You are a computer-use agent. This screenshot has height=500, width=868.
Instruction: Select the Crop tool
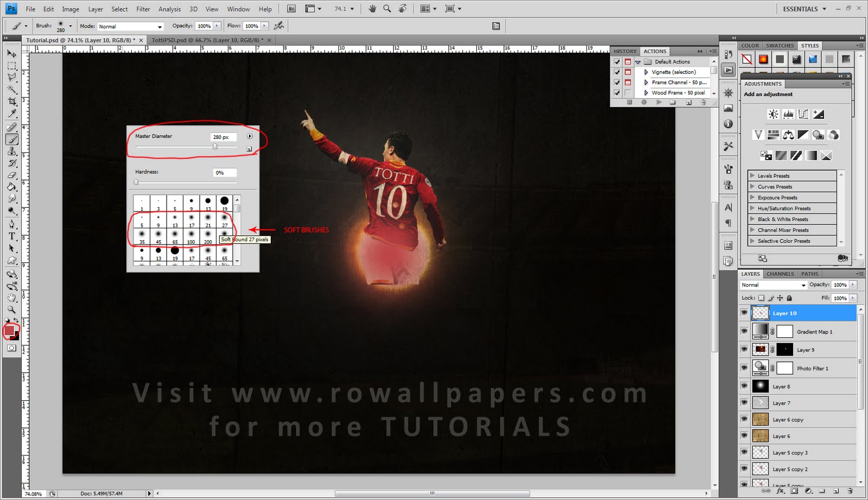click(x=11, y=101)
